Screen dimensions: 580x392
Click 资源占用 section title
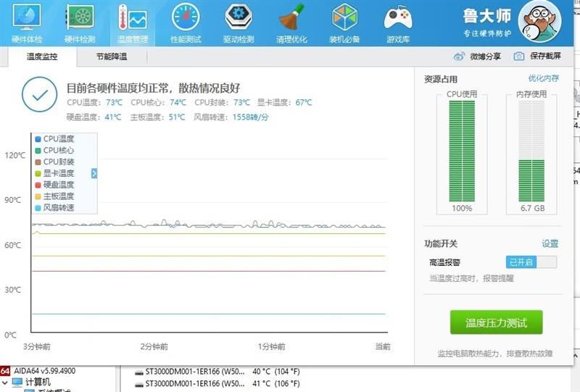[441, 79]
